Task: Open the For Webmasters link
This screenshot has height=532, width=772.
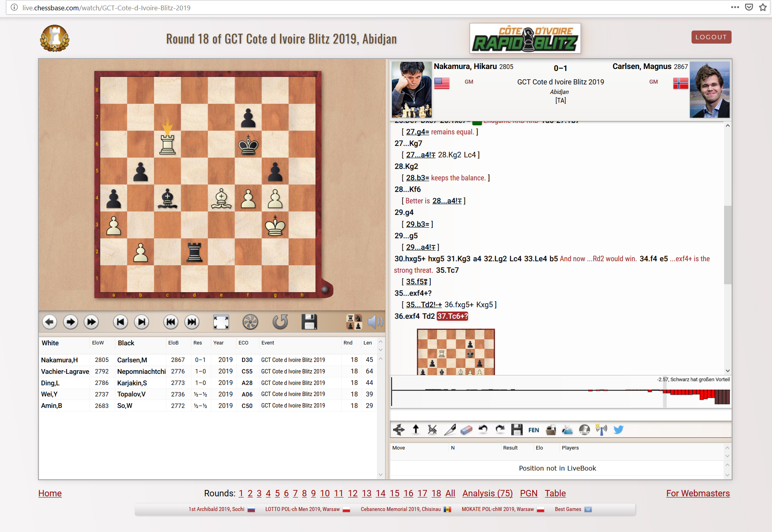Action: click(x=697, y=493)
